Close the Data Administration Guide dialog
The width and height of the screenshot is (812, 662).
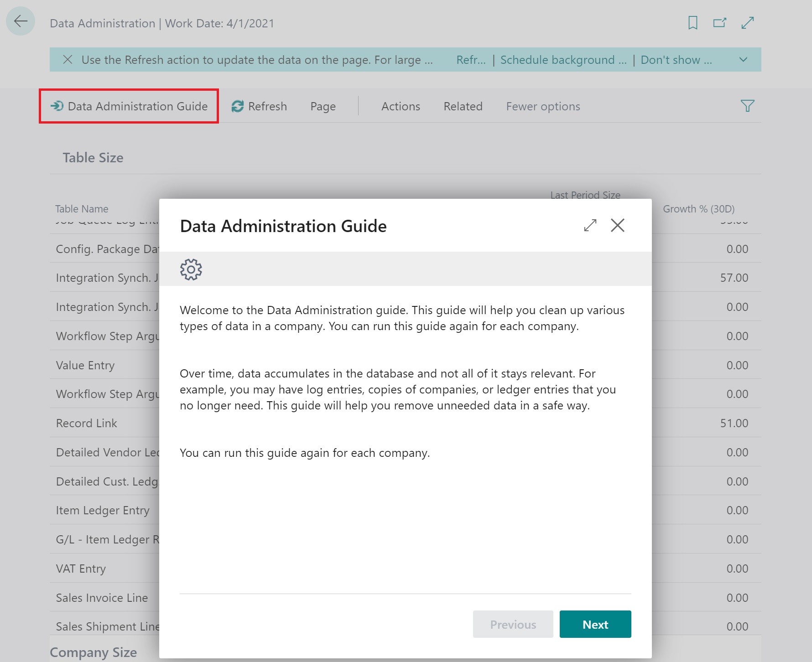click(x=617, y=225)
